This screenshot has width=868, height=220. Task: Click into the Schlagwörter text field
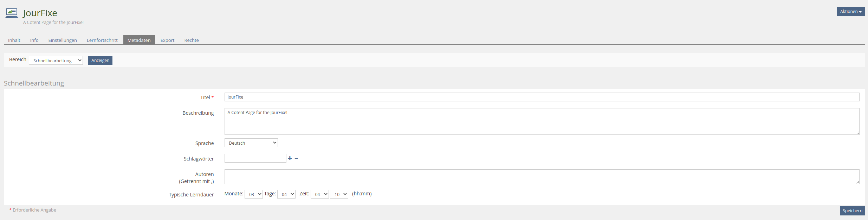(x=255, y=158)
